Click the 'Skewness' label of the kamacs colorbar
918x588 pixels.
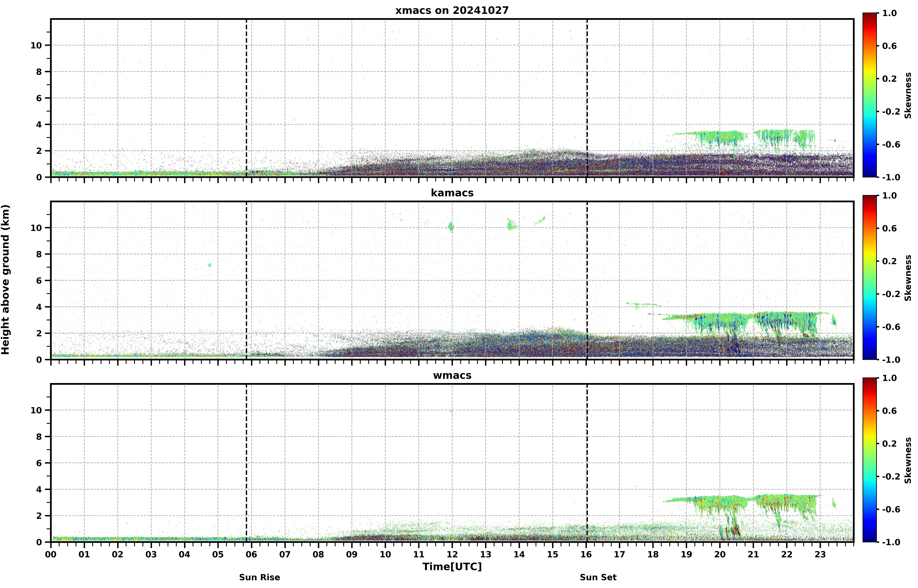click(x=908, y=278)
